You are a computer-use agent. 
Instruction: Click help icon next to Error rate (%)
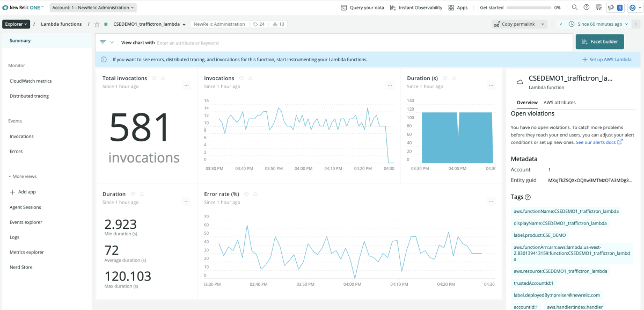[246, 194]
